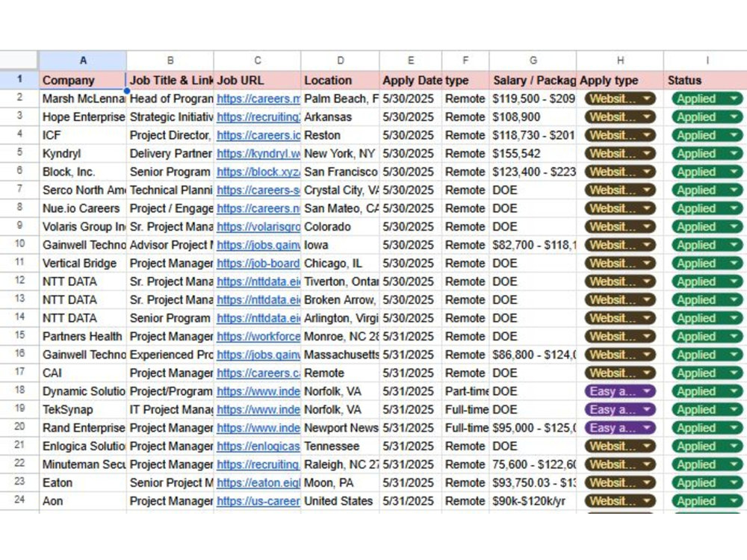The image size is (747, 560).
Task: Open the Marsh McLennan careers job link
Action: click(x=258, y=99)
